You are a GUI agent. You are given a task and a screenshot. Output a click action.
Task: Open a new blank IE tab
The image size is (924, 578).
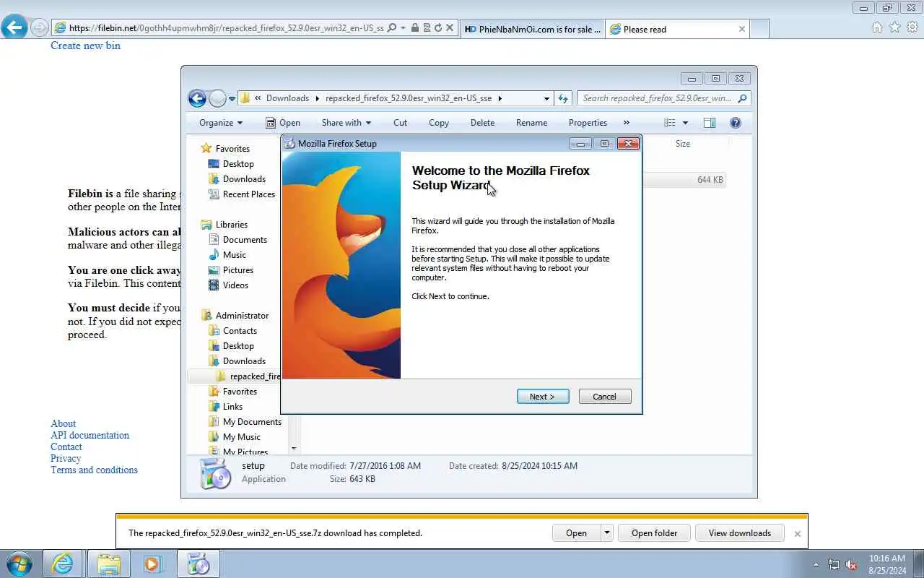(x=759, y=29)
